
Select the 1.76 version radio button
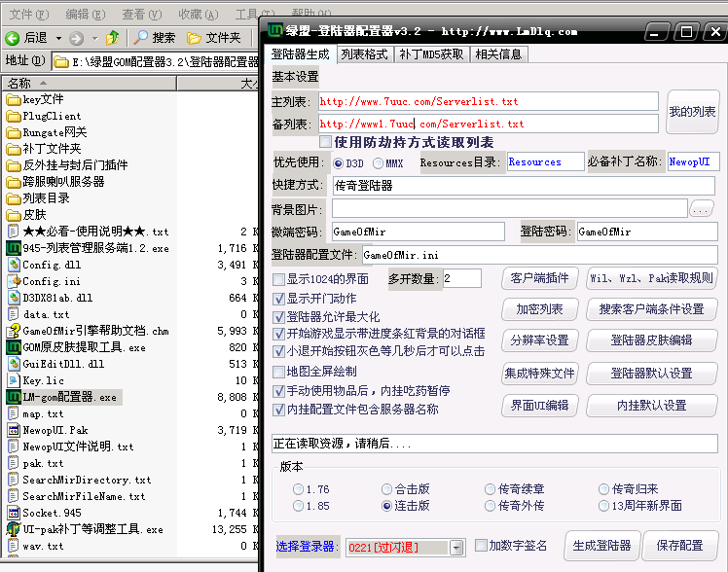(298, 489)
